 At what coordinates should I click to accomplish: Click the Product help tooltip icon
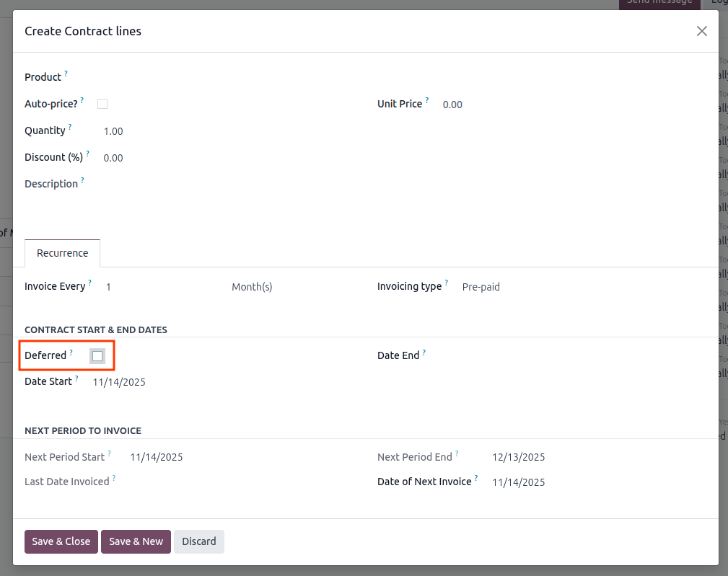tap(66, 74)
